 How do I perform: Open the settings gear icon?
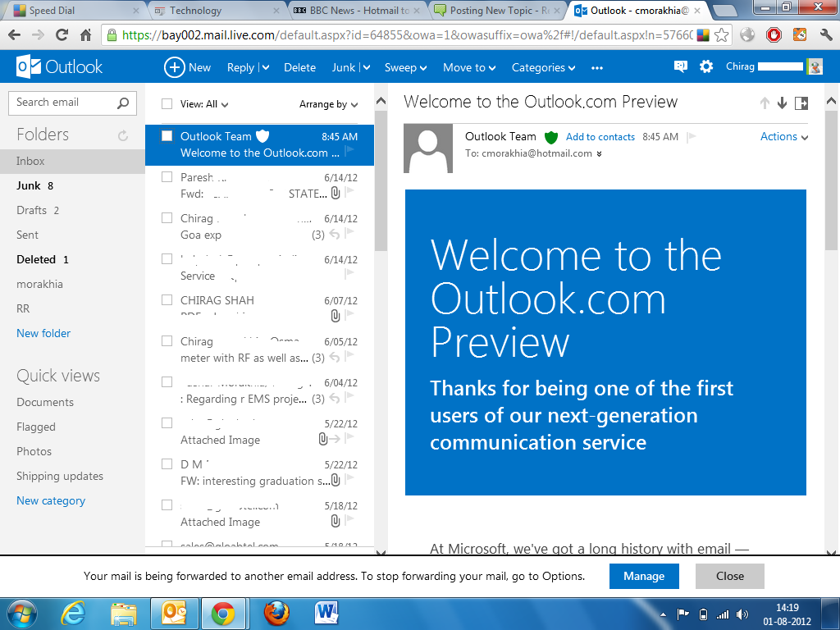click(706, 66)
